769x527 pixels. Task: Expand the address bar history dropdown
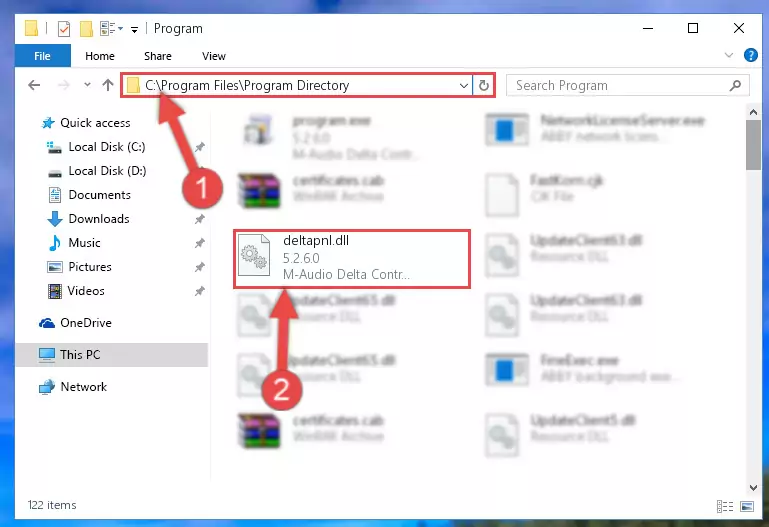point(463,86)
